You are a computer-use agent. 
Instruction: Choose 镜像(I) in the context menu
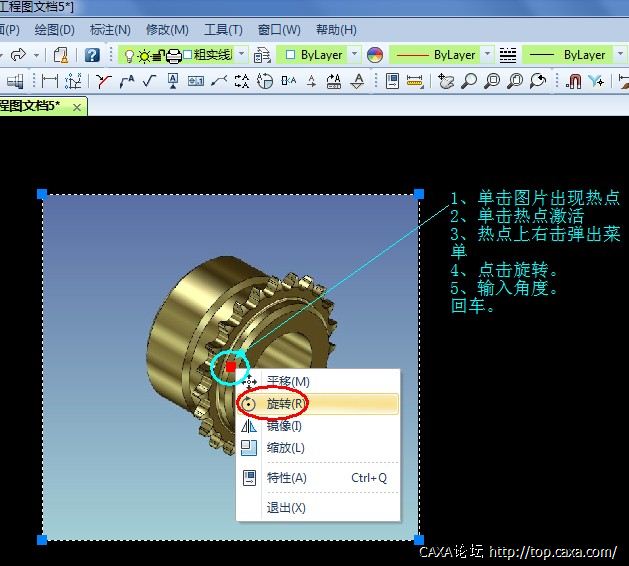point(318,426)
